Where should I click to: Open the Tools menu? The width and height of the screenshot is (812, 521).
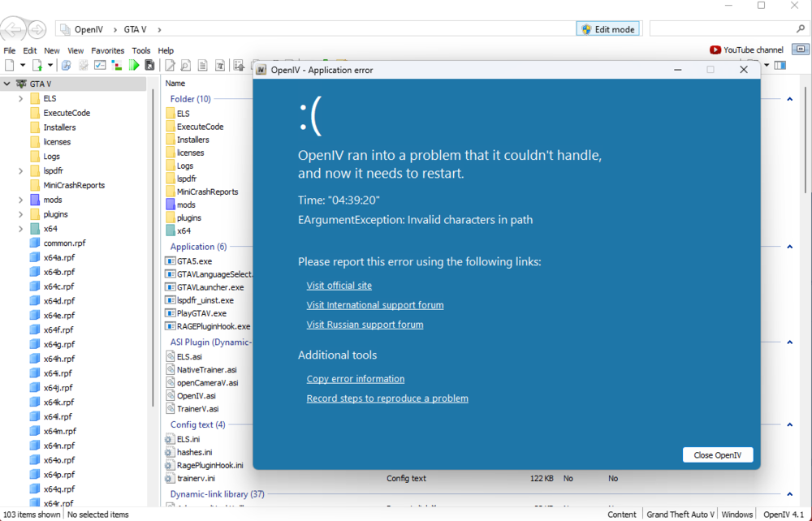(140, 50)
